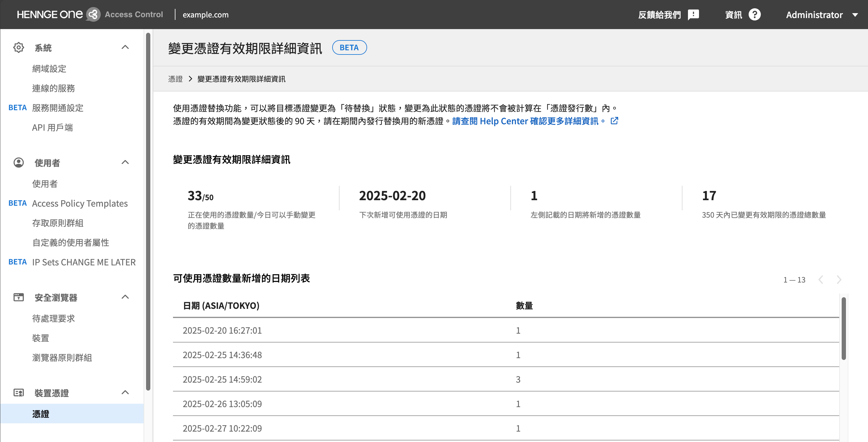
Task: Select the row 2025-02-20 16:27:01
Action: [x=506, y=330]
